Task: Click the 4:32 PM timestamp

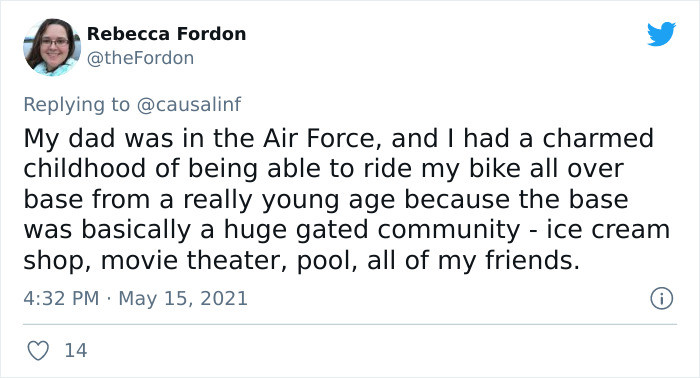Action: pyautogui.click(x=61, y=299)
